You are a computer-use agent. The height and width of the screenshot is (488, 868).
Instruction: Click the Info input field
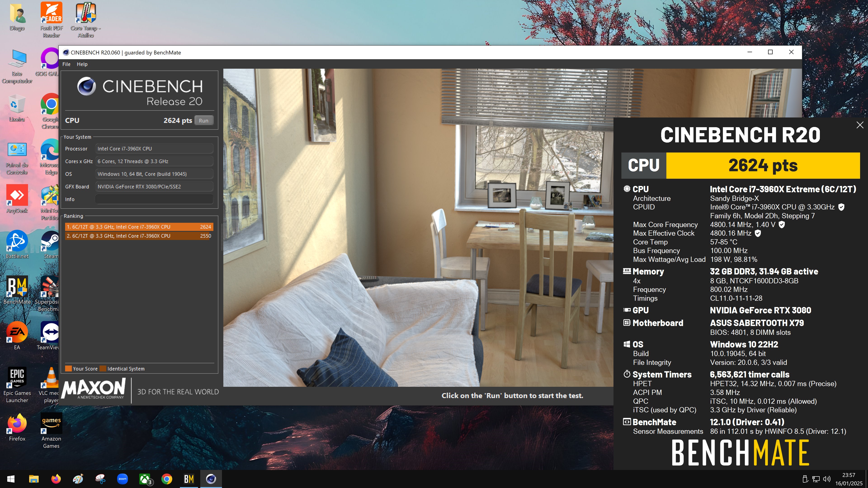(154, 199)
